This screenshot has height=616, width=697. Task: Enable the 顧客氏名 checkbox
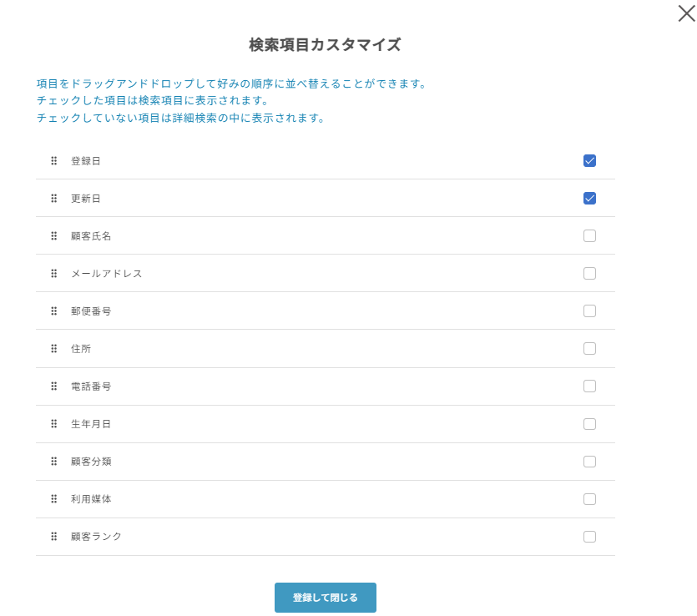589,235
